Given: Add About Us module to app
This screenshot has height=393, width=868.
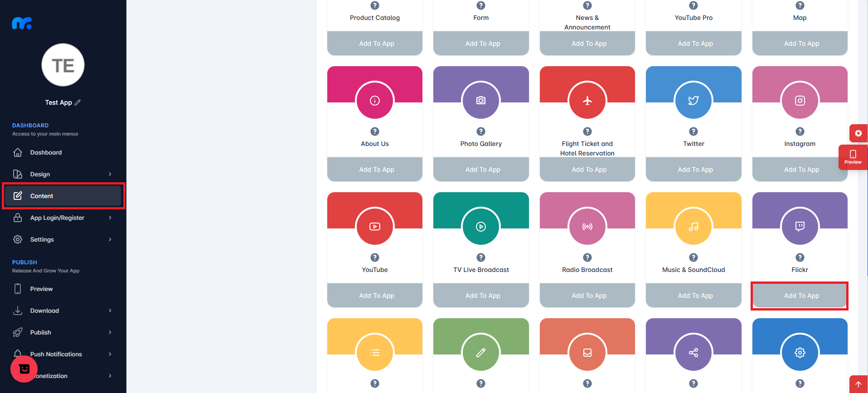Looking at the screenshot, I should [376, 170].
